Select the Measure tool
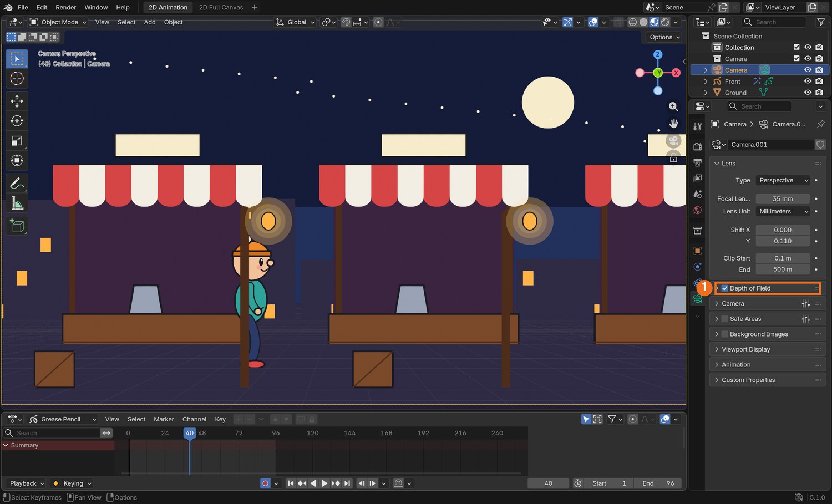The height and width of the screenshot is (504, 832). 17,203
